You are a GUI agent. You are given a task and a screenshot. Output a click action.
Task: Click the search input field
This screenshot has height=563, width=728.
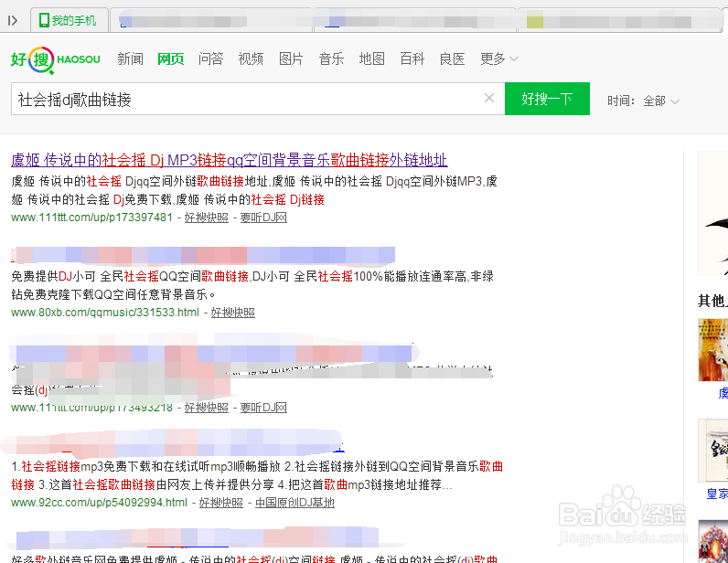click(x=258, y=99)
